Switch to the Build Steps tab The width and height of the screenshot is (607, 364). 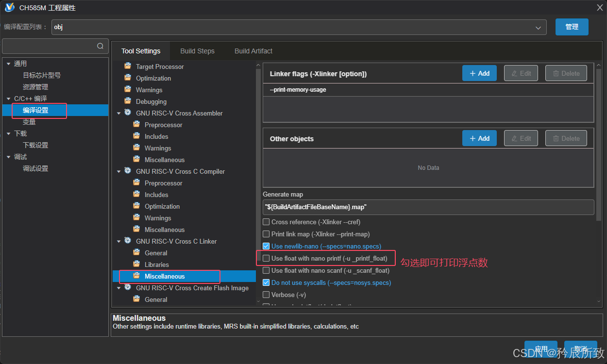click(x=197, y=51)
